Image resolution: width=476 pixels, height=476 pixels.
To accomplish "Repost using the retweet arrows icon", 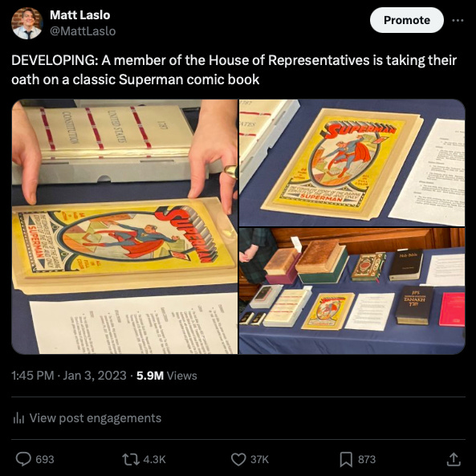I will point(131,459).
